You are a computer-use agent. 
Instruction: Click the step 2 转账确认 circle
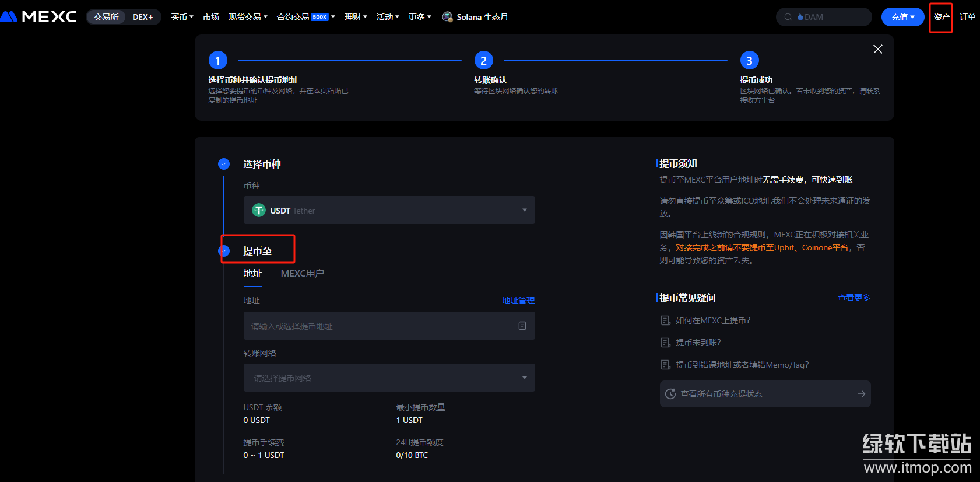(x=483, y=61)
